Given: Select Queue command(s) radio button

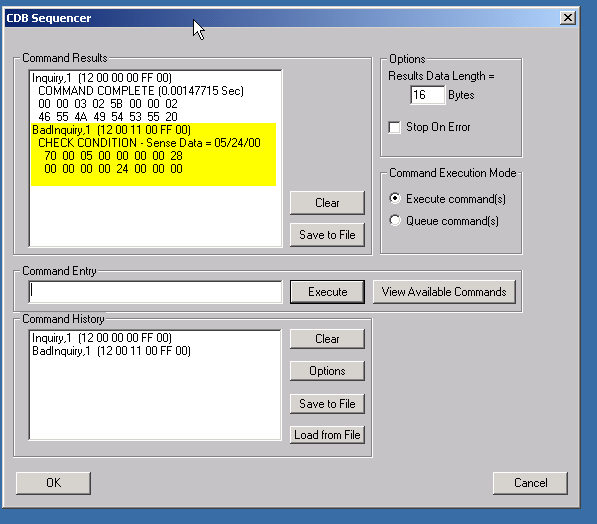Looking at the screenshot, I should tap(395, 220).
